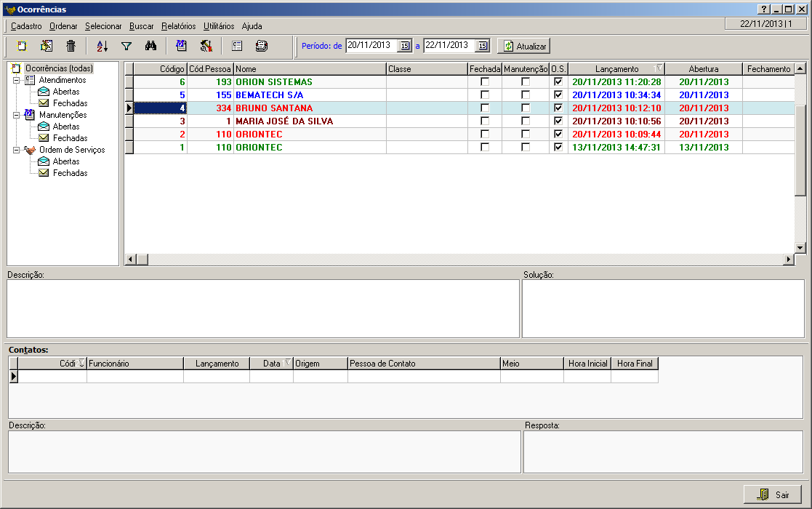Viewport: 812px width, 509px height.
Task: Toggle Fechada checkbox for BEMATECH S/A
Action: [x=485, y=95]
